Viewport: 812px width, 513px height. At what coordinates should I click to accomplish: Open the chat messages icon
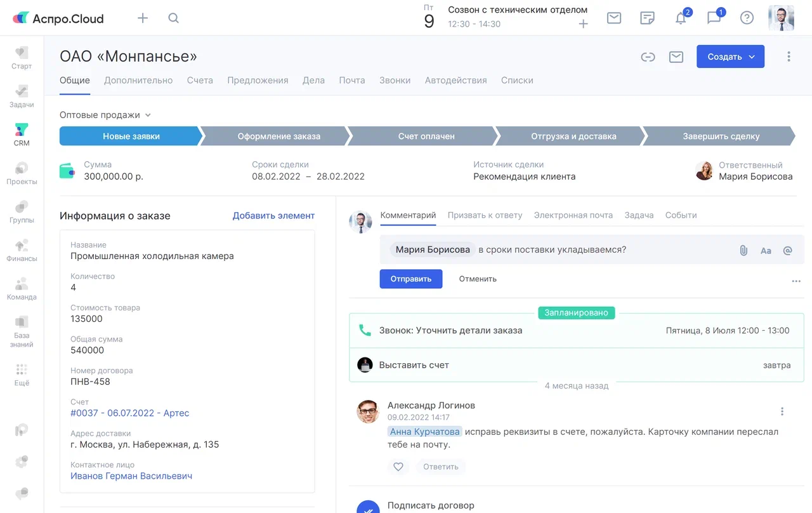coord(714,18)
